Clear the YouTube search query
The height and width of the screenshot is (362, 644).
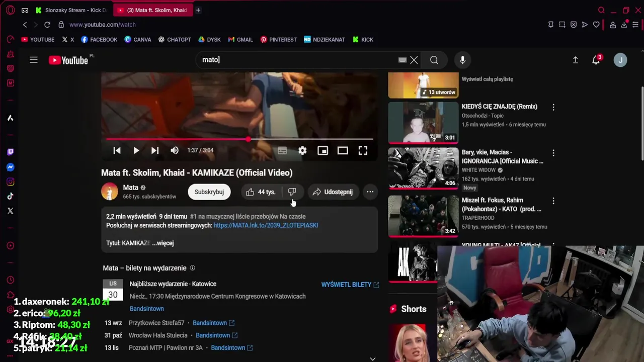pyautogui.click(x=414, y=60)
